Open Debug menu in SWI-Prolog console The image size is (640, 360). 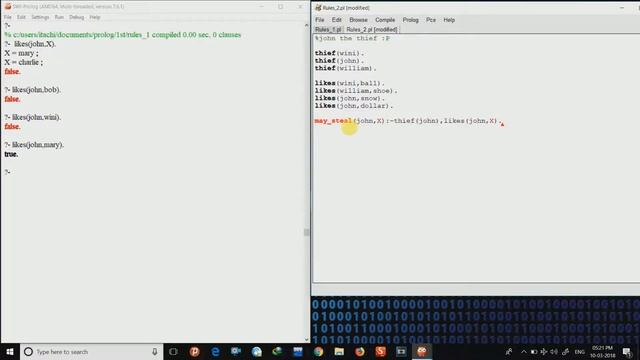[76, 17]
